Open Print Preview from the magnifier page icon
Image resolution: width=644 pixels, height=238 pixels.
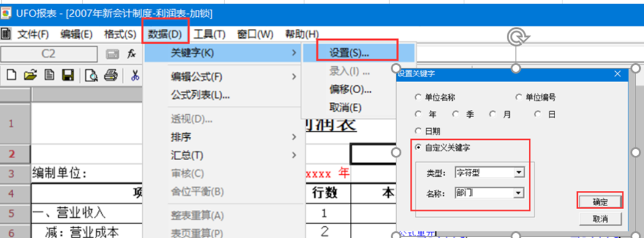tap(91, 75)
